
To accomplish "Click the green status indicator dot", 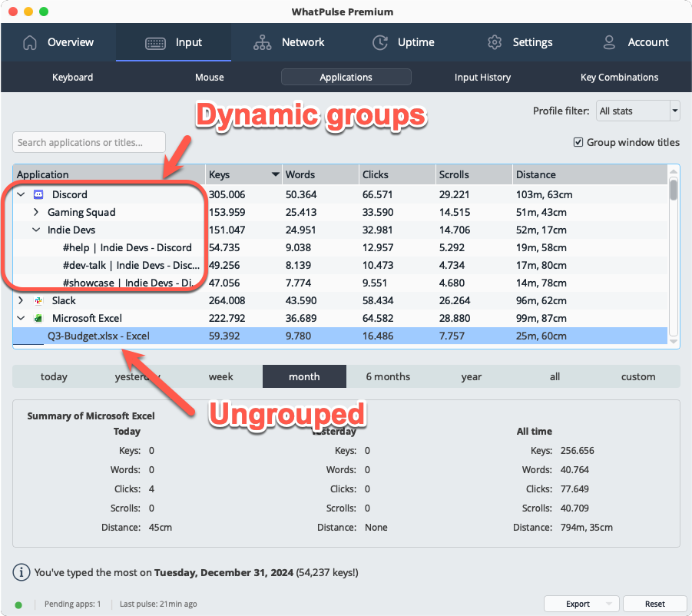I will (18, 604).
